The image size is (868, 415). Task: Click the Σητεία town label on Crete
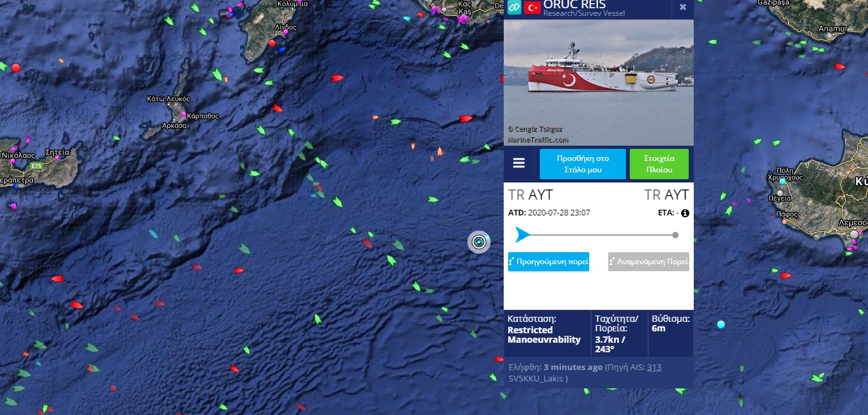pos(58,152)
